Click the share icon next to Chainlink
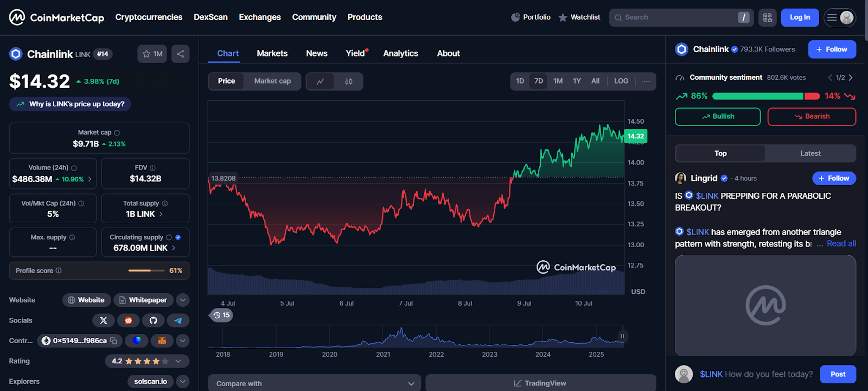This screenshot has width=868, height=391. (x=181, y=54)
